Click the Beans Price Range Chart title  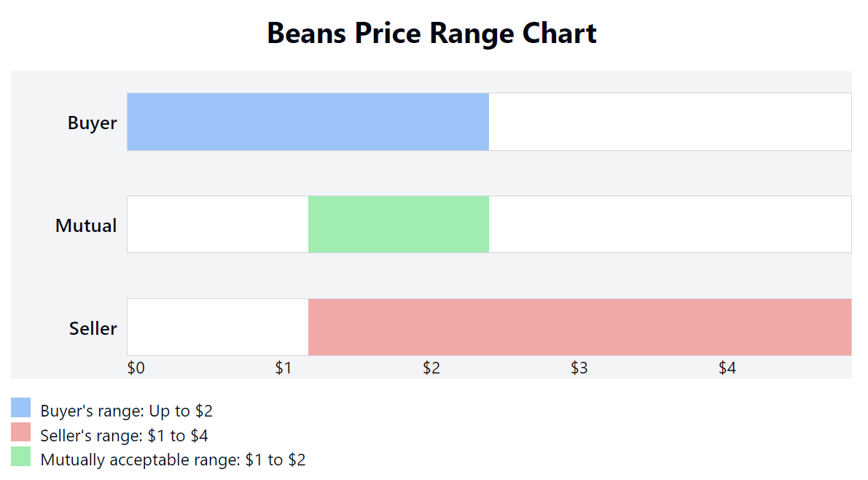pos(431,34)
